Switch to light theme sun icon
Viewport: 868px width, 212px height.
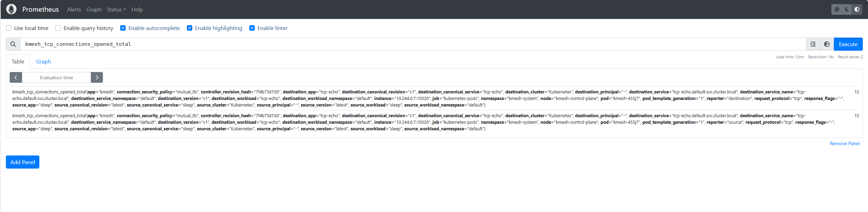click(x=837, y=9)
